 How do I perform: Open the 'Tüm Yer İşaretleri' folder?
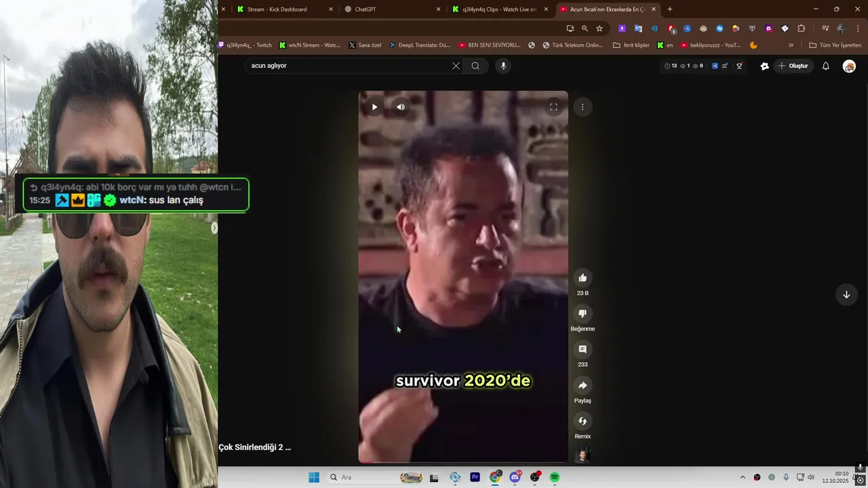pyautogui.click(x=835, y=45)
